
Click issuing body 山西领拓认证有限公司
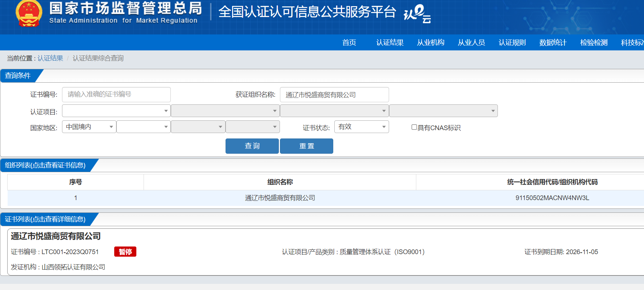point(73,267)
